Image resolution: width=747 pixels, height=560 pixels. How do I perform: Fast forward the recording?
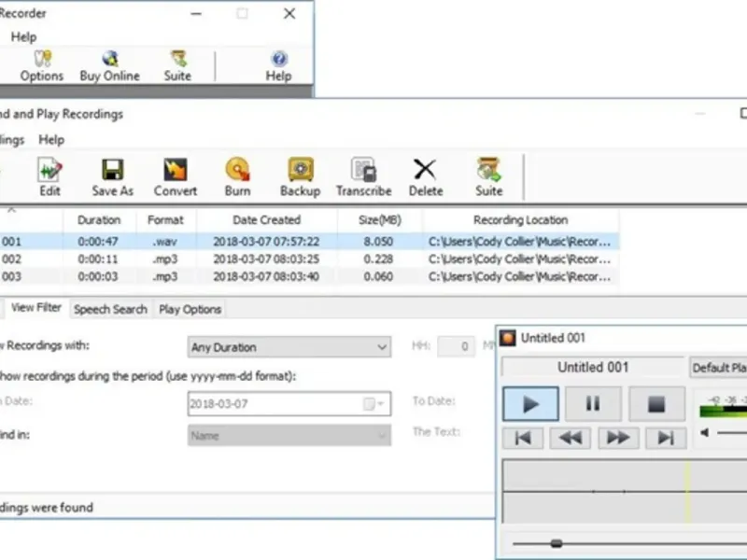pyautogui.click(x=618, y=438)
